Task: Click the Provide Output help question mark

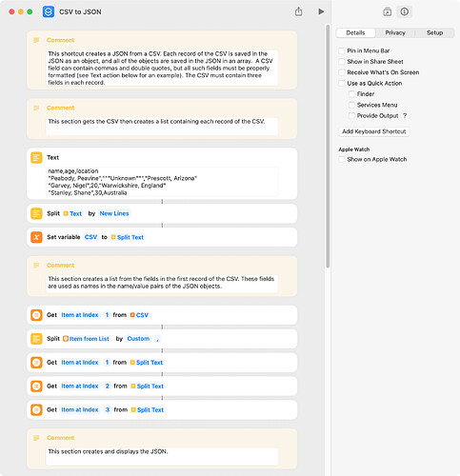Action: pyautogui.click(x=405, y=116)
